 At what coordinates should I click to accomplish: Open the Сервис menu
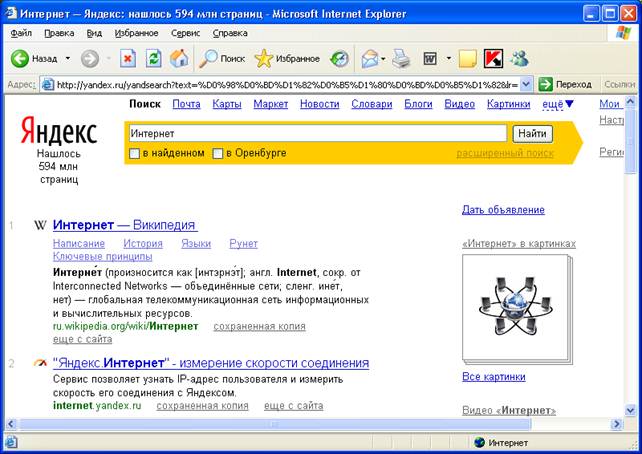pyautogui.click(x=185, y=33)
